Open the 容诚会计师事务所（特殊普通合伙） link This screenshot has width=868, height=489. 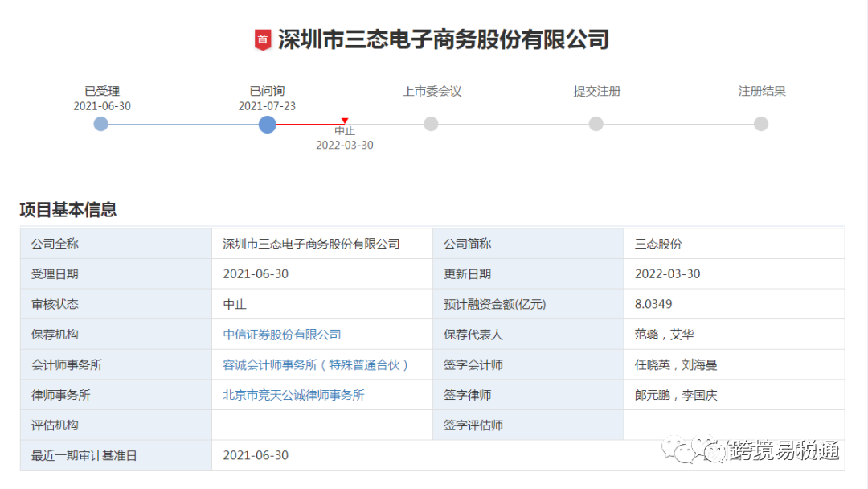click(316, 365)
